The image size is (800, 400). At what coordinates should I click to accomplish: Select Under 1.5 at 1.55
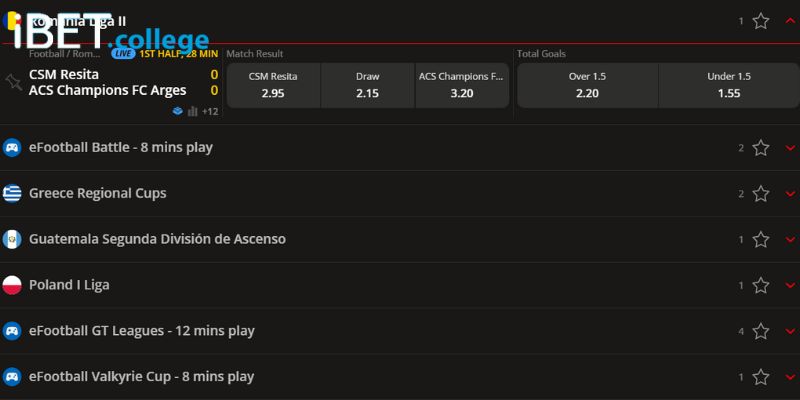click(x=729, y=85)
